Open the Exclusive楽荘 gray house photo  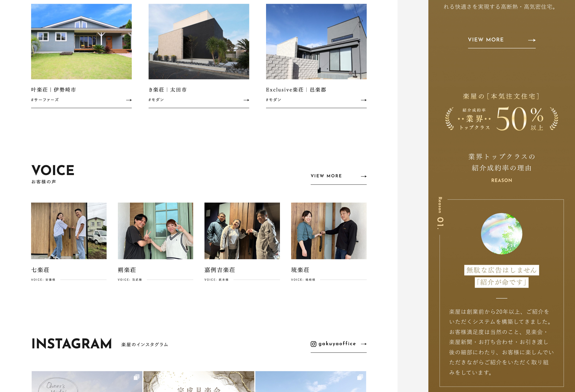click(x=316, y=42)
